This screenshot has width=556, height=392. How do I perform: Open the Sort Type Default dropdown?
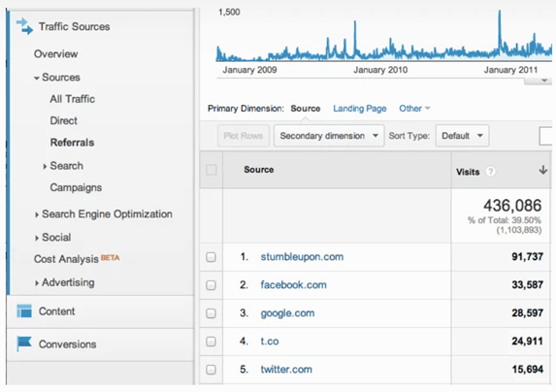coord(462,136)
